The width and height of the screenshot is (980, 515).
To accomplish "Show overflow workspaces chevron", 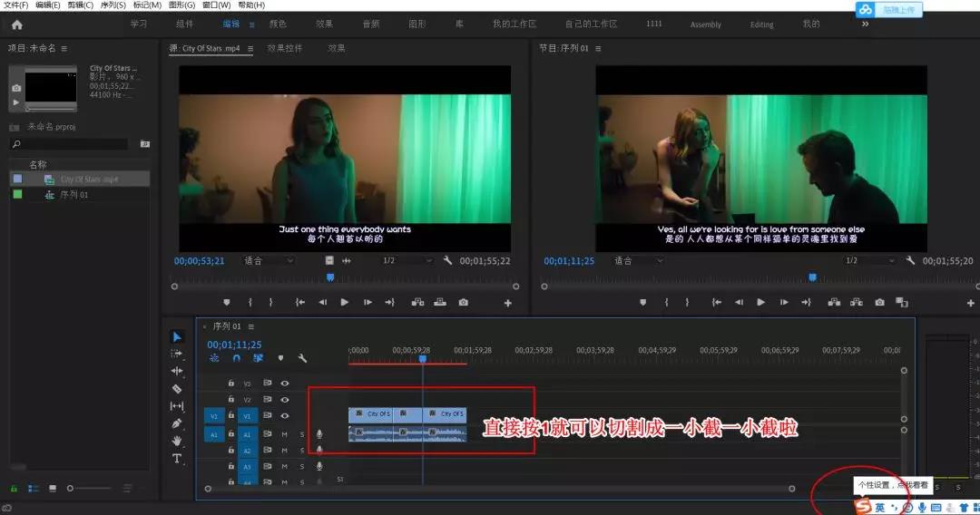I will [x=865, y=24].
